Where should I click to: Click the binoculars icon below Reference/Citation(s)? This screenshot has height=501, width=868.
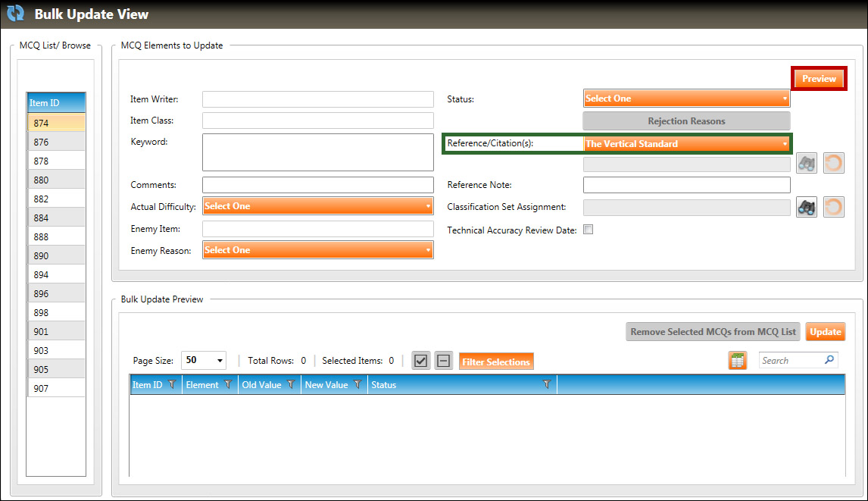(x=807, y=163)
